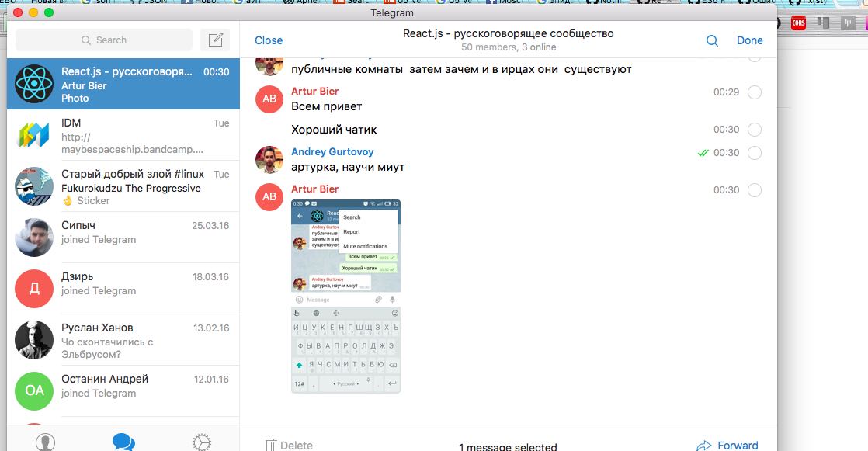Viewport: 868px width, 451px height.
Task: Click the #linux chat avatar
Action: tap(34, 186)
